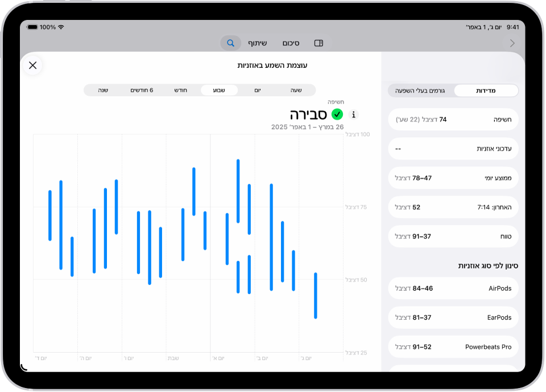Tap the 100 דציבל axis label

358,134
